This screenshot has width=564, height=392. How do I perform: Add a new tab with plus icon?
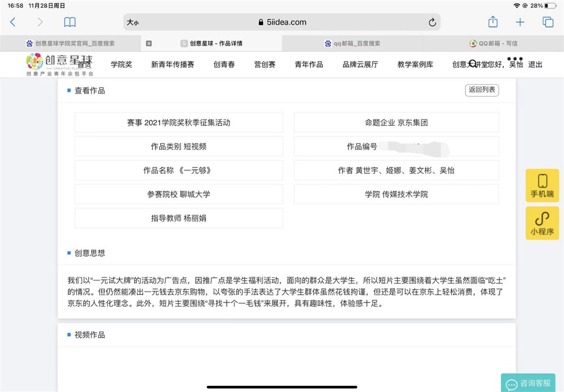(520, 22)
